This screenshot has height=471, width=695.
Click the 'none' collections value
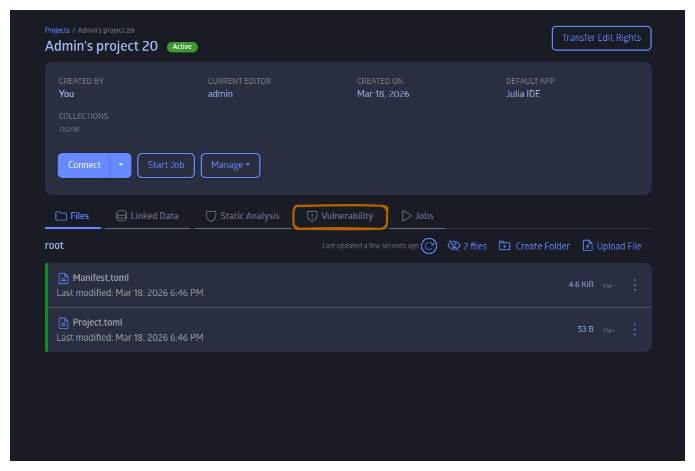pyautogui.click(x=69, y=129)
